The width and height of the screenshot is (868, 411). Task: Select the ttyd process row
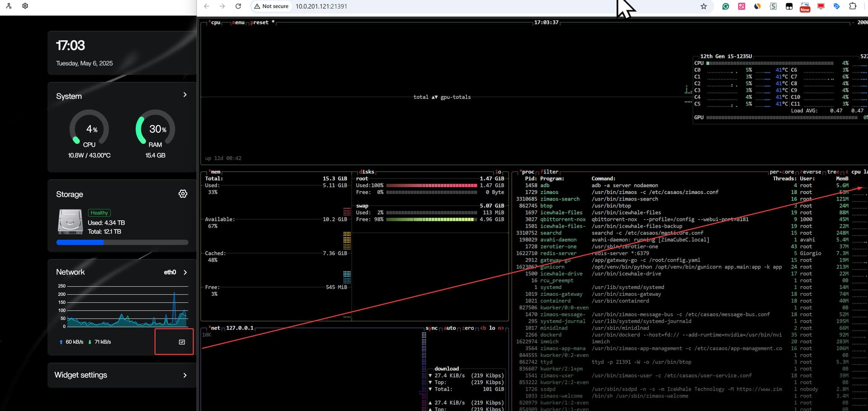682,362
